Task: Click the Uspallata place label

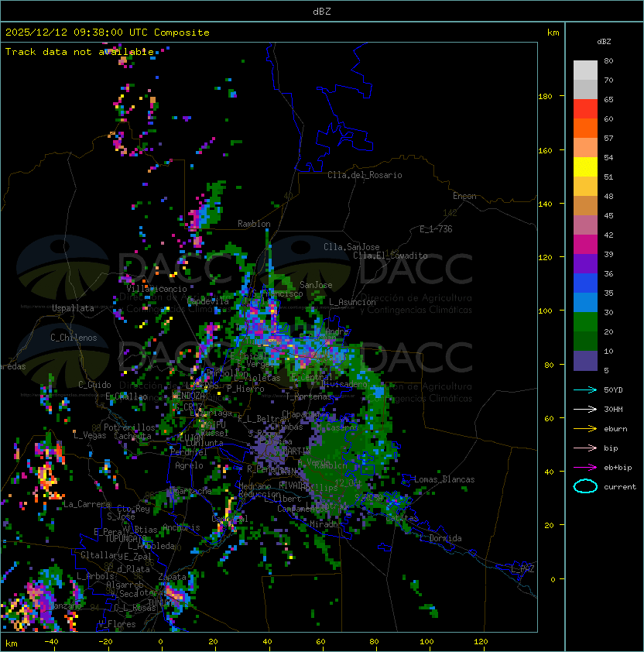Action: [73, 308]
